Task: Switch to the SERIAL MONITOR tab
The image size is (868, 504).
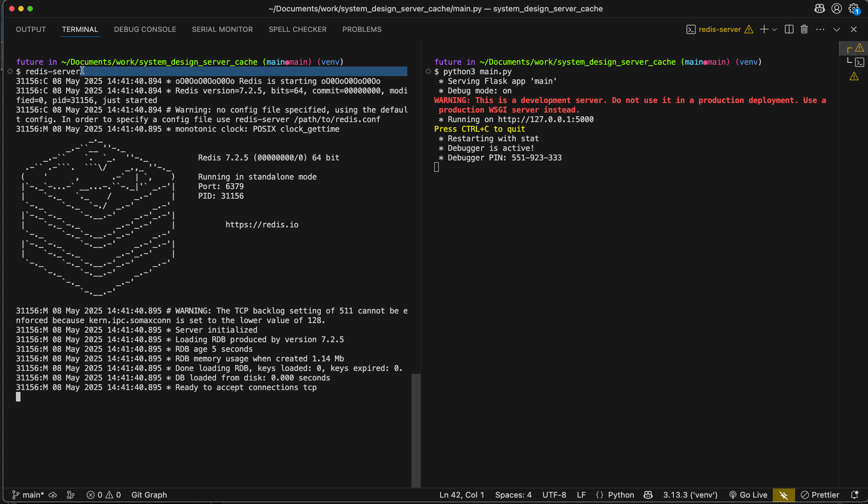Action: click(x=222, y=29)
